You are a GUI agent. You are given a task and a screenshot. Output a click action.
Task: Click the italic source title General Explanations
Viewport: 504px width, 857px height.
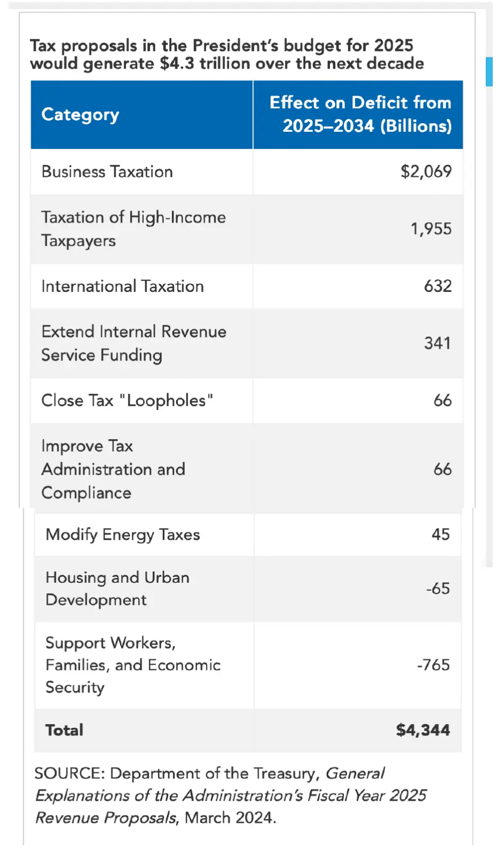tap(230, 795)
